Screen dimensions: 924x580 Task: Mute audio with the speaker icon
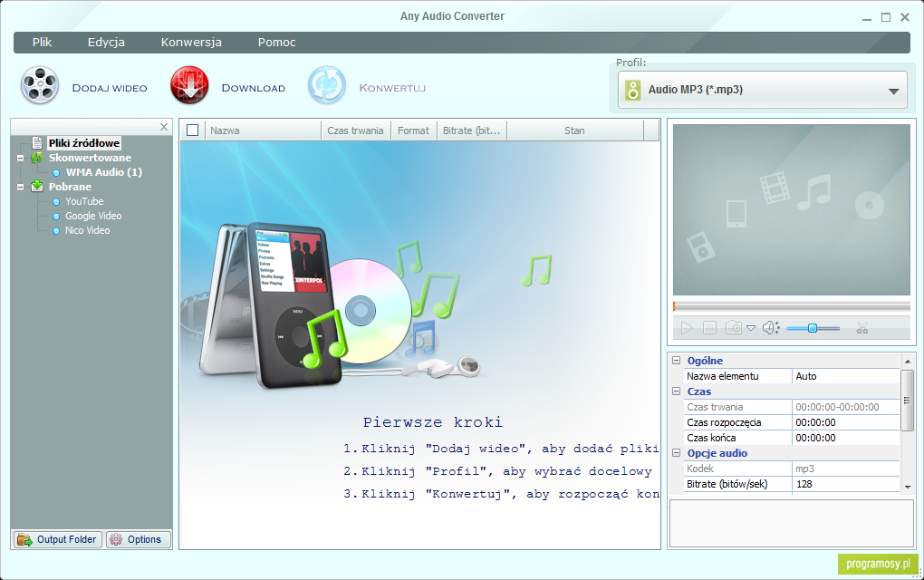tap(771, 328)
